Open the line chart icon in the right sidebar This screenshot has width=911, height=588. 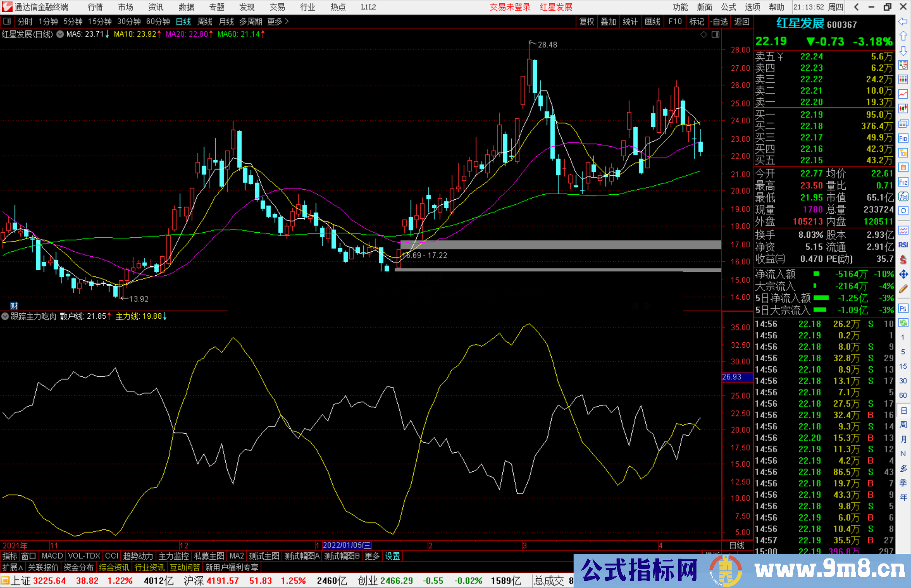point(903,94)
